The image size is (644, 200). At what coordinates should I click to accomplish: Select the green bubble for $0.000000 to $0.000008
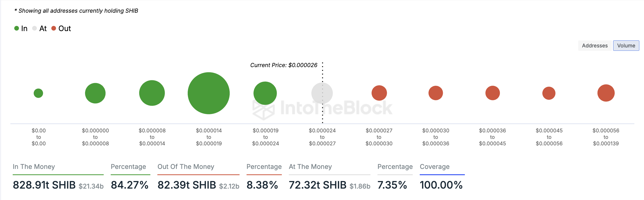click(x=95, y=93)
